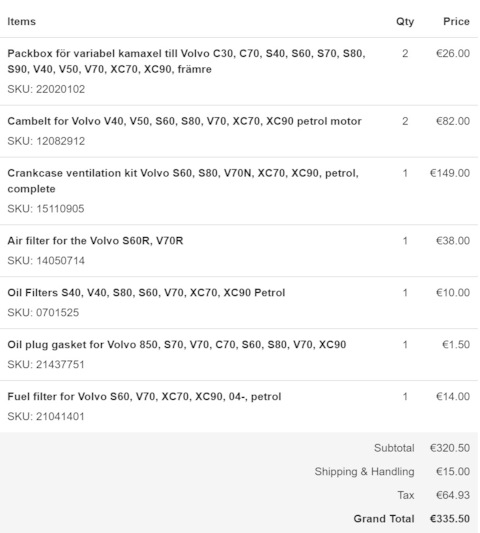The height and width of the screenshot is (533, 480).
Task: Click the SKU 22020102 text
Action: (x=46, y=89)
